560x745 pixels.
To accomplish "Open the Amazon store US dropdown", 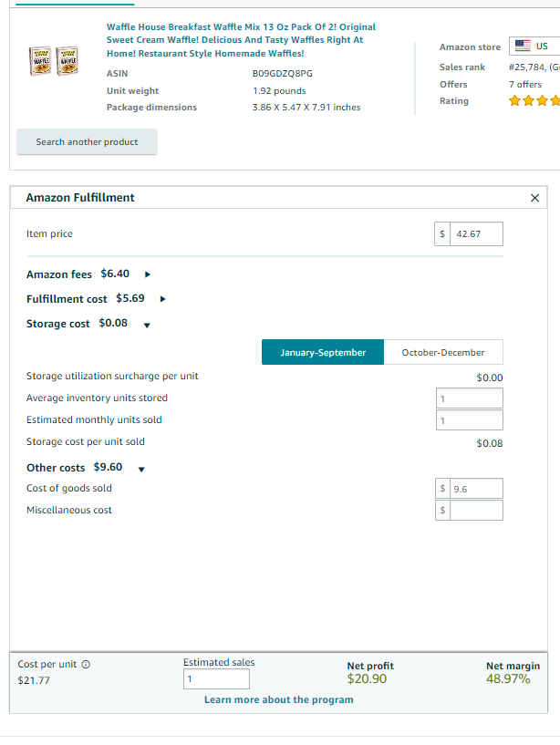I will pos(534,47).
